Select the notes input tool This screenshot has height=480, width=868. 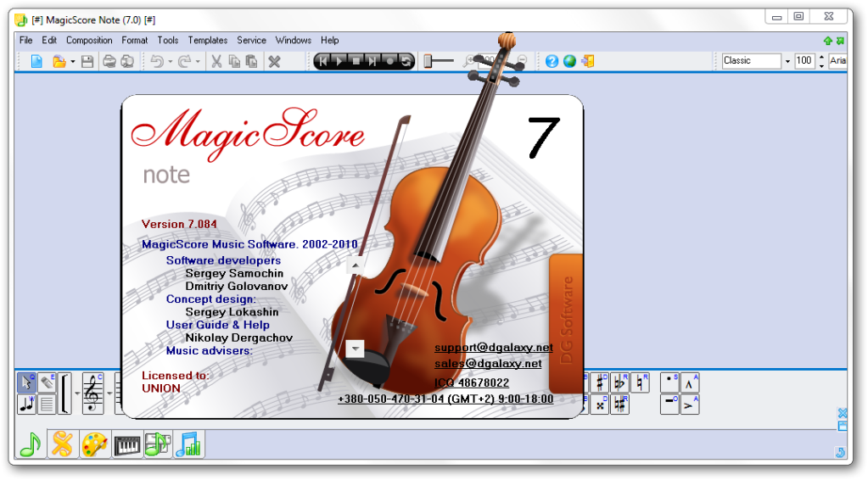(26, 404)
